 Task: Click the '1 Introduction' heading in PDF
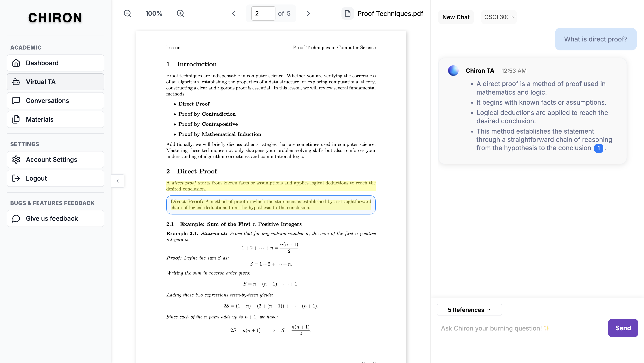tap(191, 64)
